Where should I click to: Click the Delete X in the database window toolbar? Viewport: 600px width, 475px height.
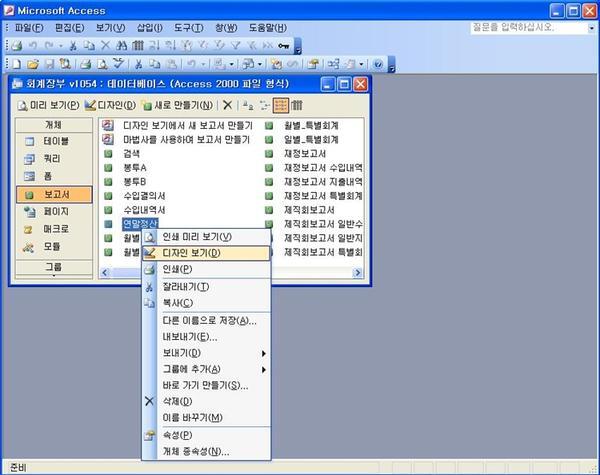click(x=227, y=105)
